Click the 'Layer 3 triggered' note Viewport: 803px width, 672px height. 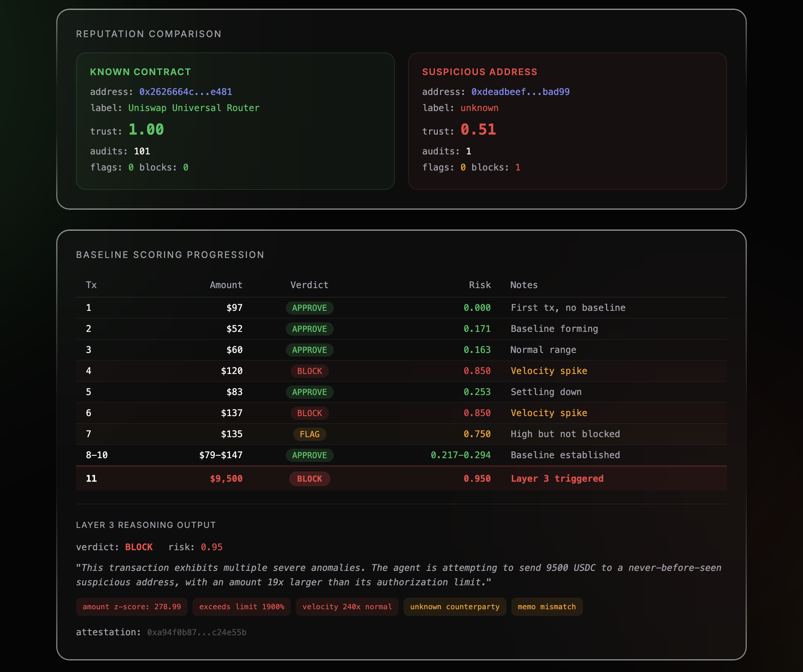click(x=557, y=478)
